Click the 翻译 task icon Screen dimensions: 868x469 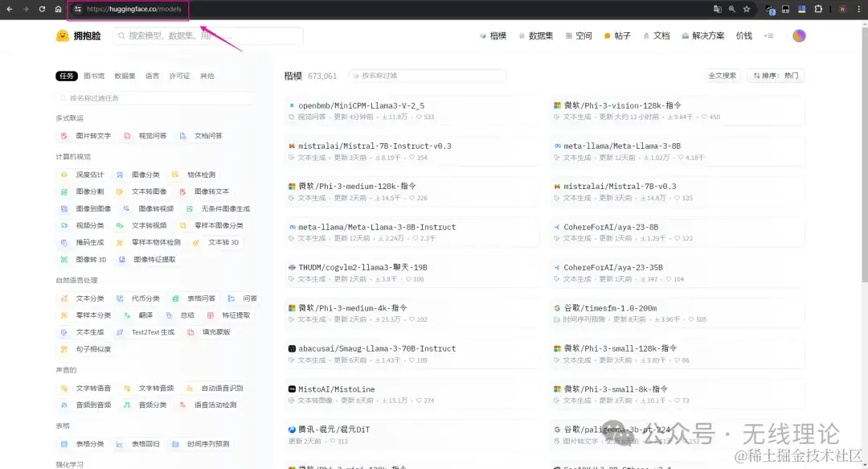click(x=127, y=315)
